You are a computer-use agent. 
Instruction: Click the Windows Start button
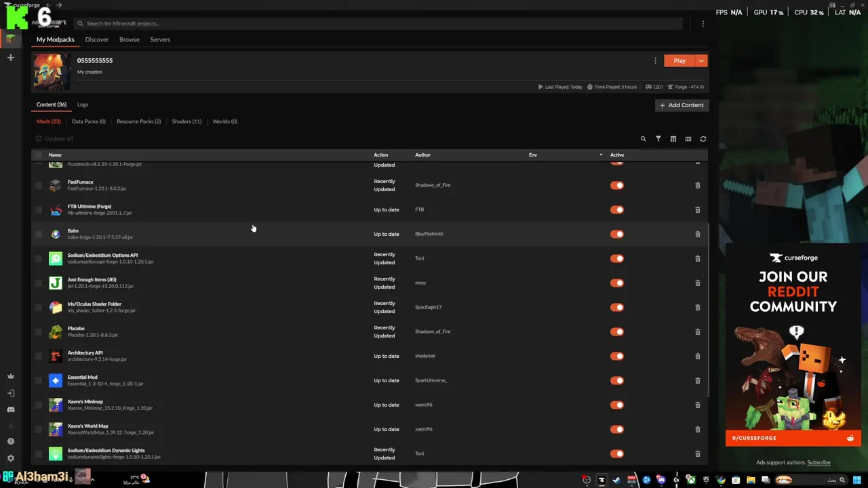coord(856,480)
